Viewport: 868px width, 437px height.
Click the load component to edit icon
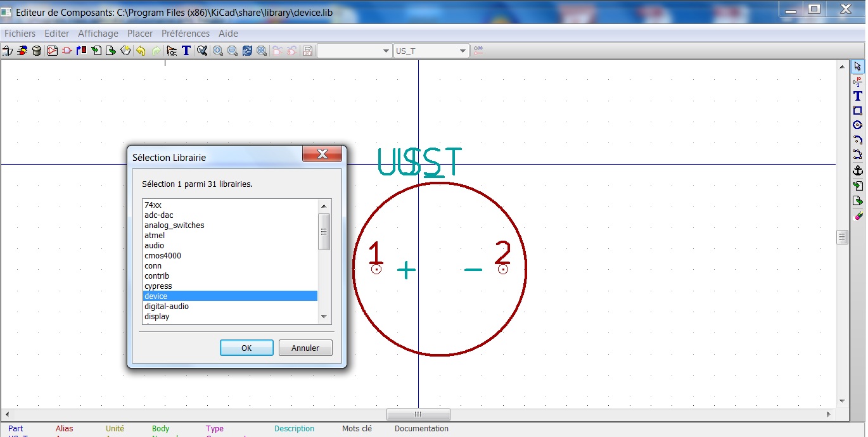pos(67,51)
